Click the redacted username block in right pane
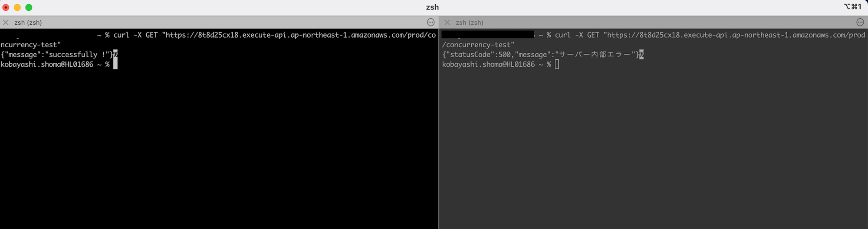 click(488, 34)
